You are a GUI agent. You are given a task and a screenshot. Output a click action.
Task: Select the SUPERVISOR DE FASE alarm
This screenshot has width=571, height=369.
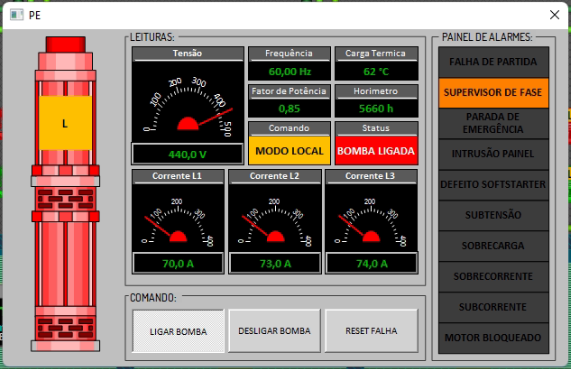(493, 93)
